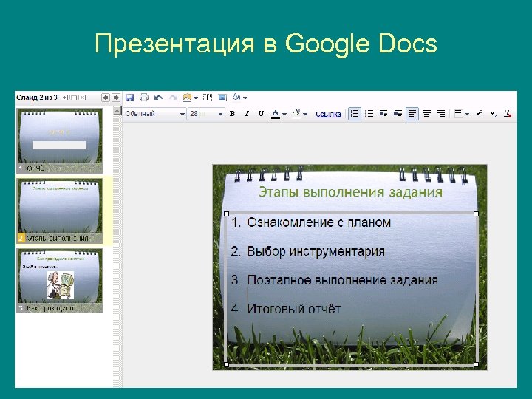Image resolution: width=532 pixels, height=399 pixels.
Task: Click list item 'Ознакомление с планом'
Action: point(319,222)
